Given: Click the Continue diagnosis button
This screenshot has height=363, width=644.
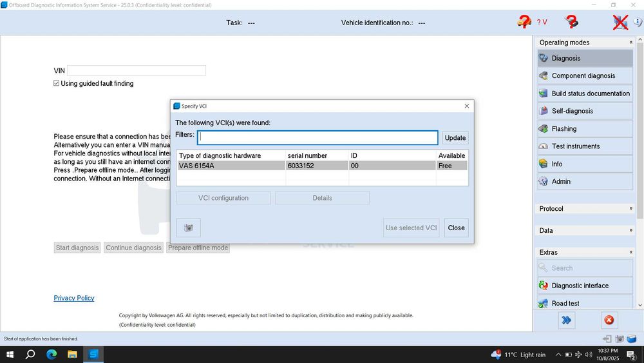Looking at the screenshot, I should 133,248.
